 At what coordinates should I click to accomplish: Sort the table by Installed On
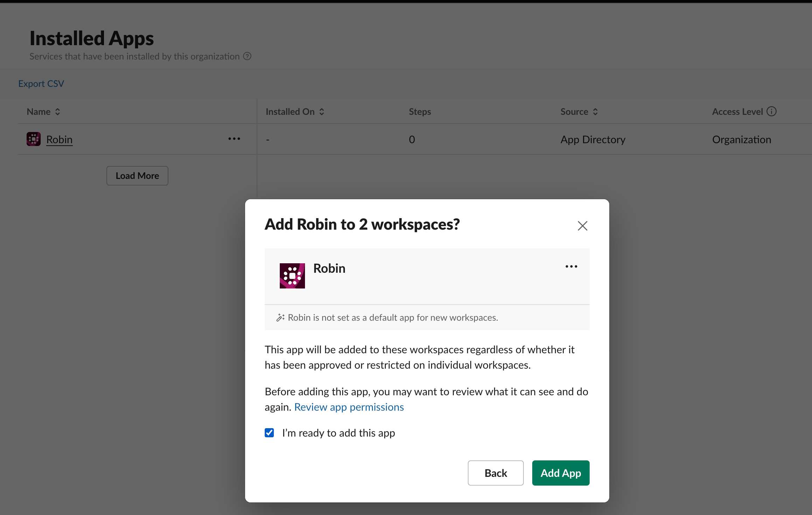click(x=321, y=111)
